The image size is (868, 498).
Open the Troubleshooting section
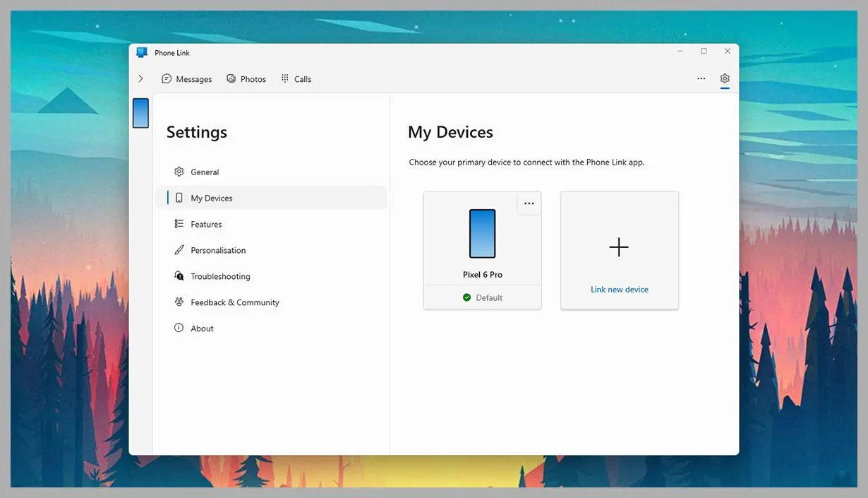271,276
